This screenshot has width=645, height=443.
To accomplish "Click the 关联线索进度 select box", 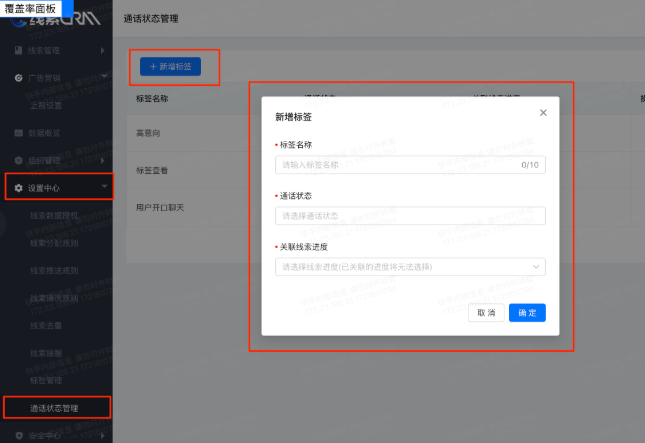I will (x=411, y=267).
